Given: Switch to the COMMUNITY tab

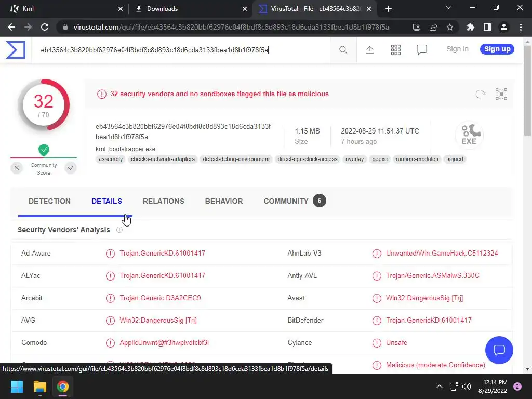Looking at the screenshot, I should pos(295,201).
